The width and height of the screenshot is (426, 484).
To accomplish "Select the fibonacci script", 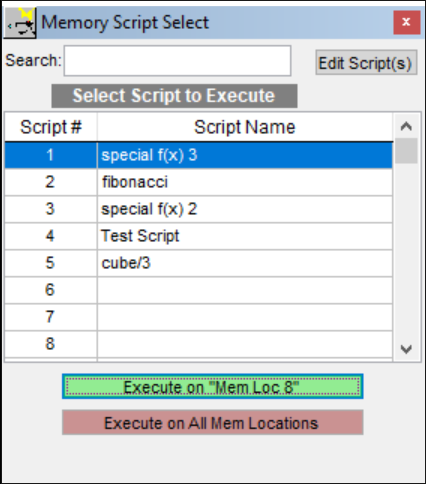I will tap(199, 182).
